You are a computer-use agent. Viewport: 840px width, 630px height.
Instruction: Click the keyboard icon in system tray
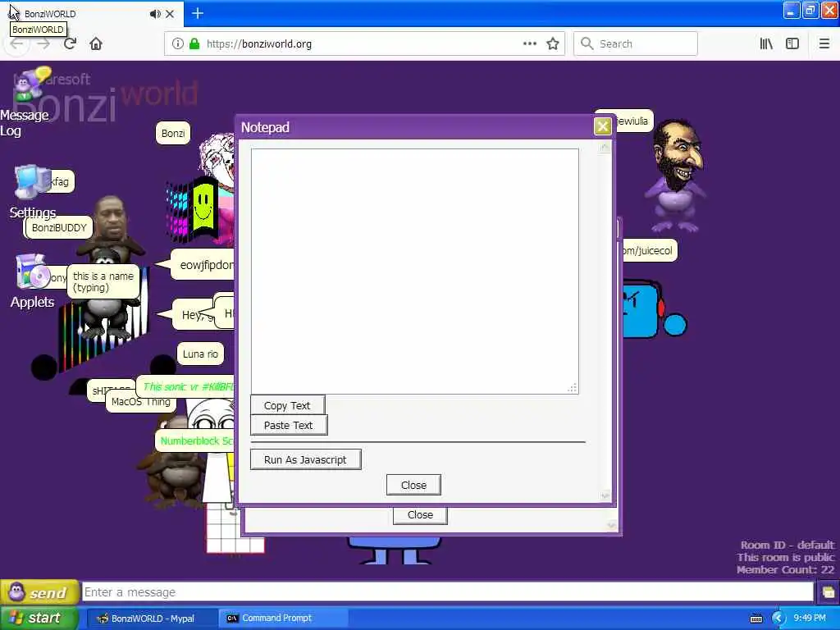coord(756,619)
